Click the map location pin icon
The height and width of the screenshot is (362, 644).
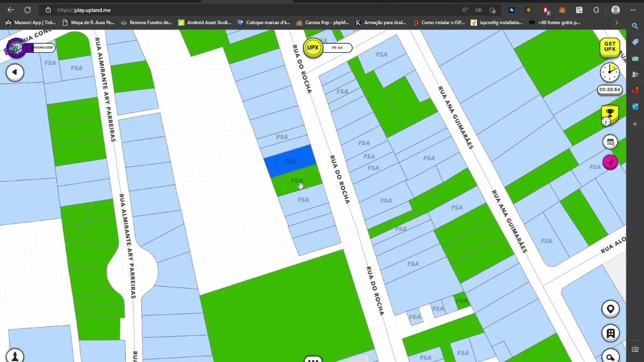click(610, 309)
